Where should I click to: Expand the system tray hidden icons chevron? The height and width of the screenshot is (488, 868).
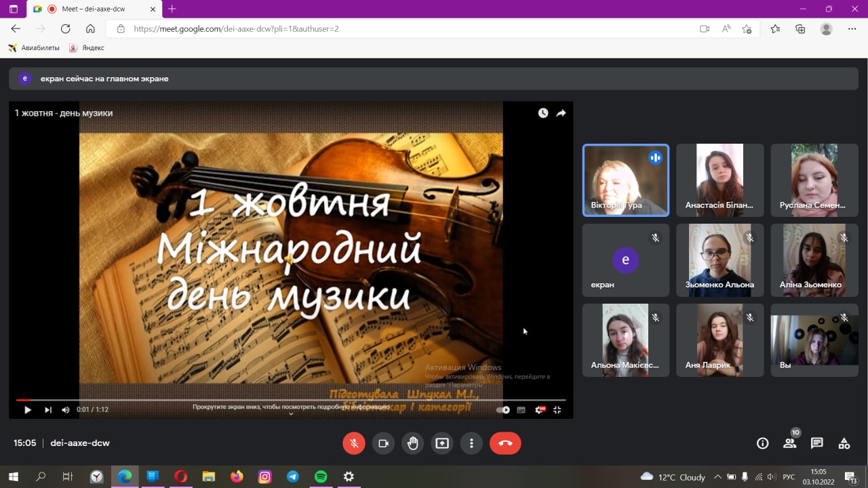click(x=717, y=477)
